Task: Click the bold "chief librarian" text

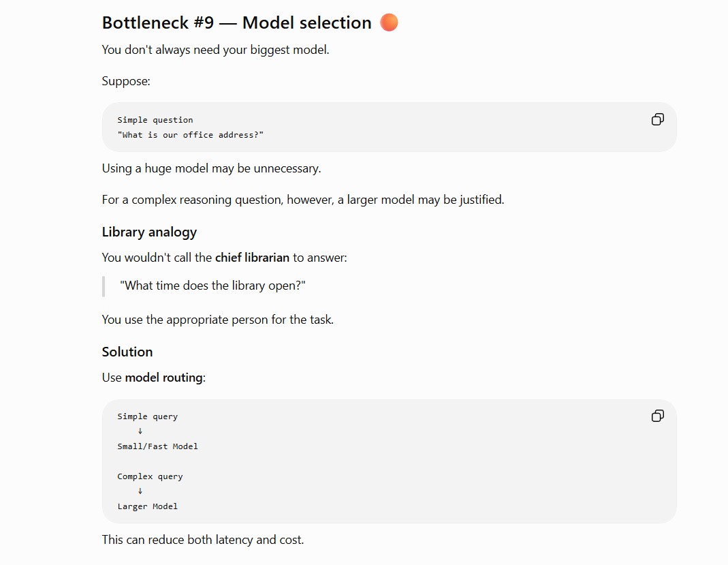Action: [x=252, y=258]
